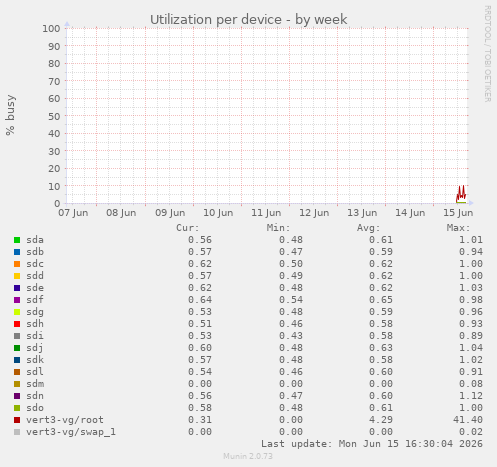The width and height of the screenshot is (497, 467).
Task: Select the sdb device label
Action: (35, 252)
